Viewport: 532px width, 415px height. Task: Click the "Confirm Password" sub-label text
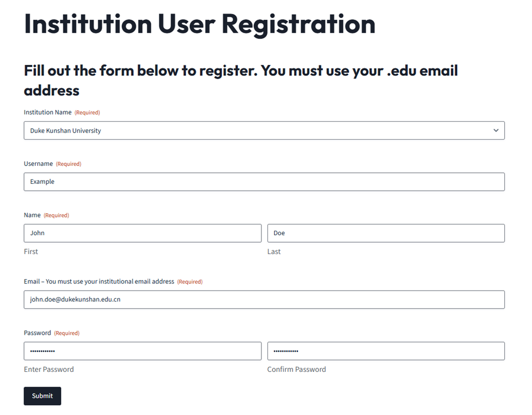click(296, 370)
